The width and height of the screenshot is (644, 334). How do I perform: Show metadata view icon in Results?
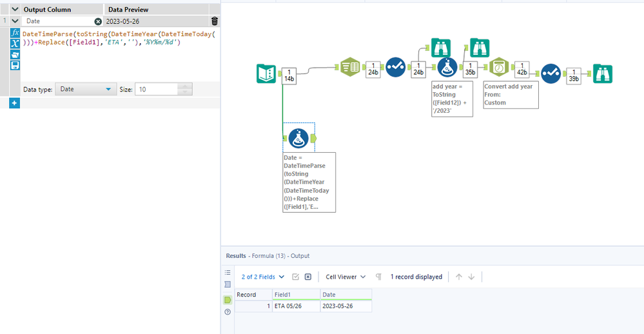(x=228, y=284)
